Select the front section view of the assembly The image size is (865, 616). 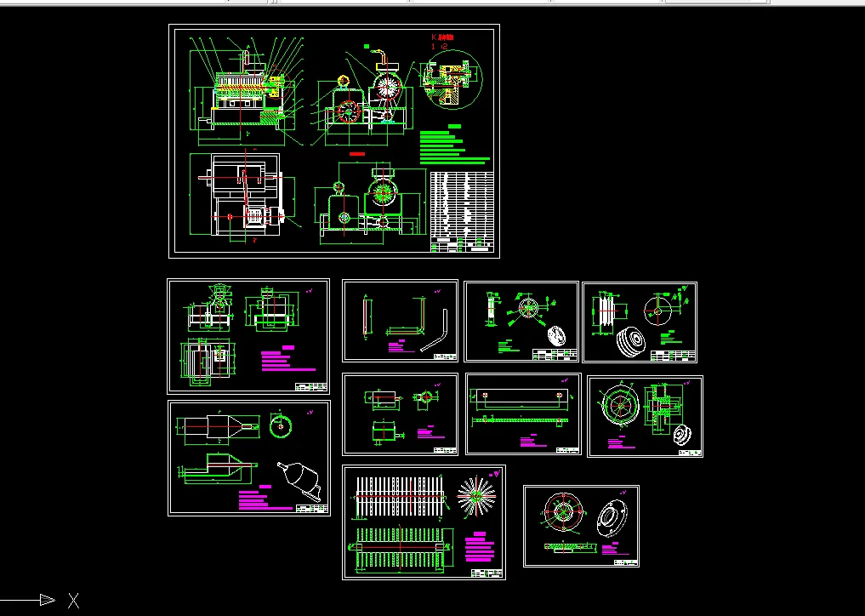point(246,91)
